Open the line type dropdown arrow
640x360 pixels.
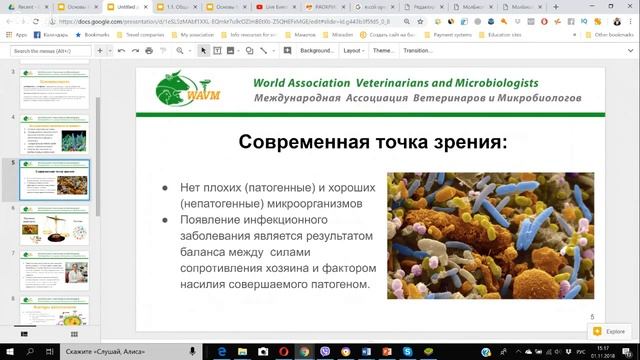(x=273, y=51)
